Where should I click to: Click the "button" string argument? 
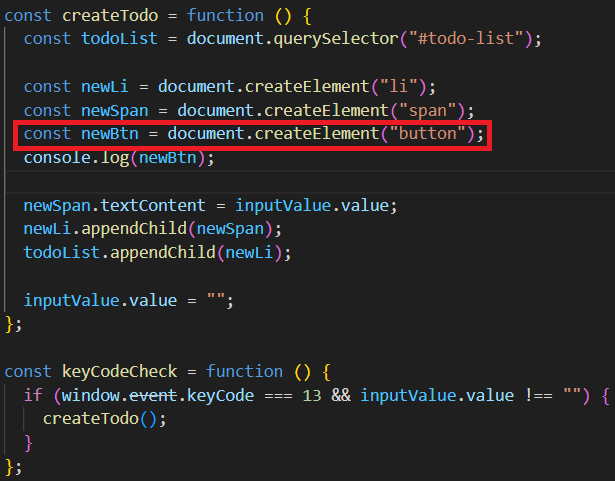[x=427, y=134]
